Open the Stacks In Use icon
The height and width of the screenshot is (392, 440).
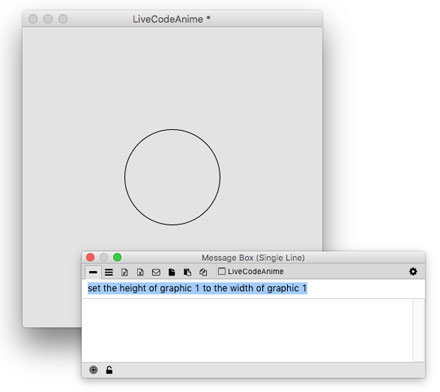coord(203,272)
